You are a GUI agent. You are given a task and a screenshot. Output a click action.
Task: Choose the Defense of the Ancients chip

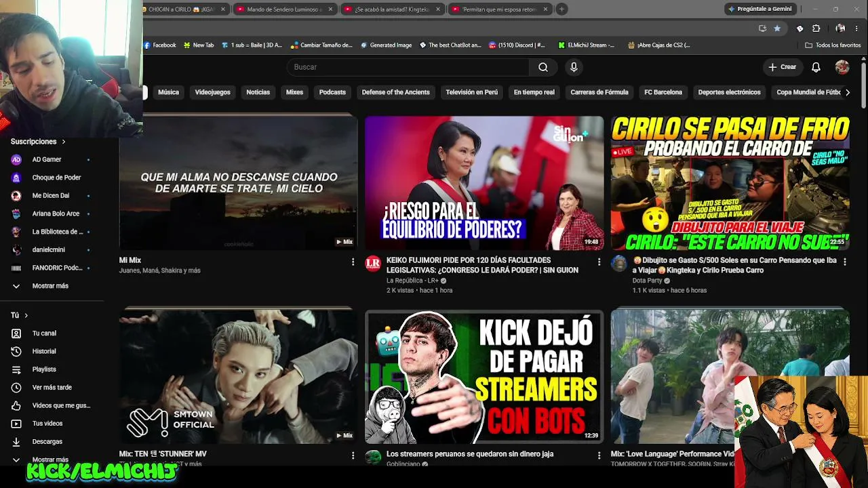click(396, 92)
